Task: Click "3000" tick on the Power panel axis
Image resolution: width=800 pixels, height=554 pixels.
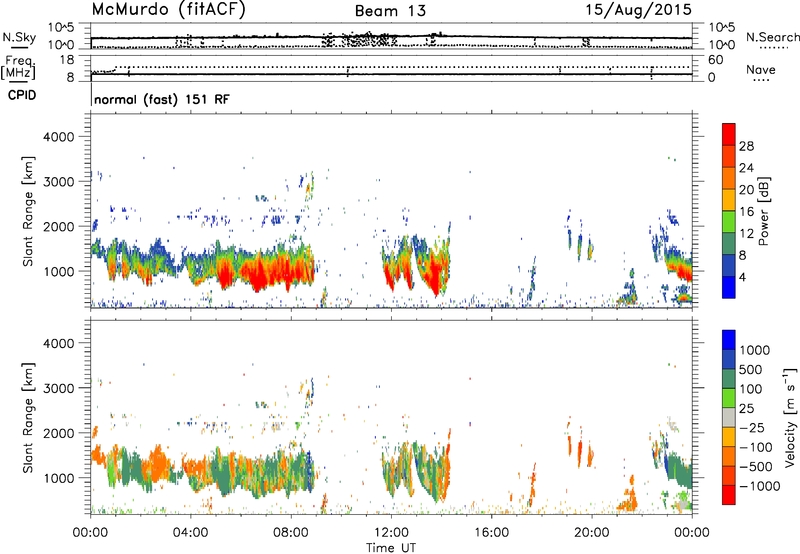Action: point(58,182)
